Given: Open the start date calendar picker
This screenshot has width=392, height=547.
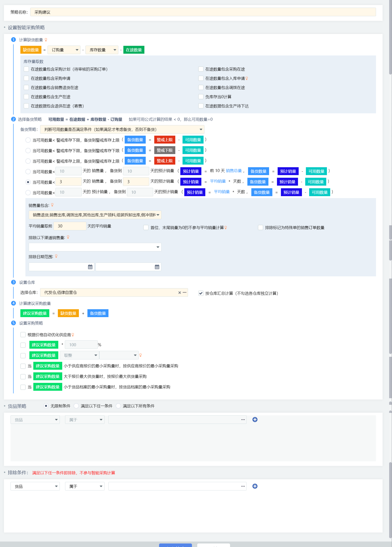Looking at the screenshot, I should [x=90, y=267].
